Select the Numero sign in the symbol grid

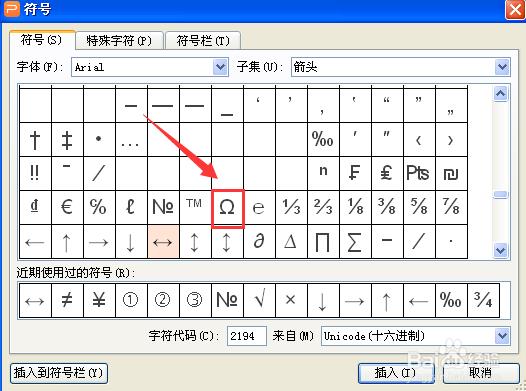point(163,208)
